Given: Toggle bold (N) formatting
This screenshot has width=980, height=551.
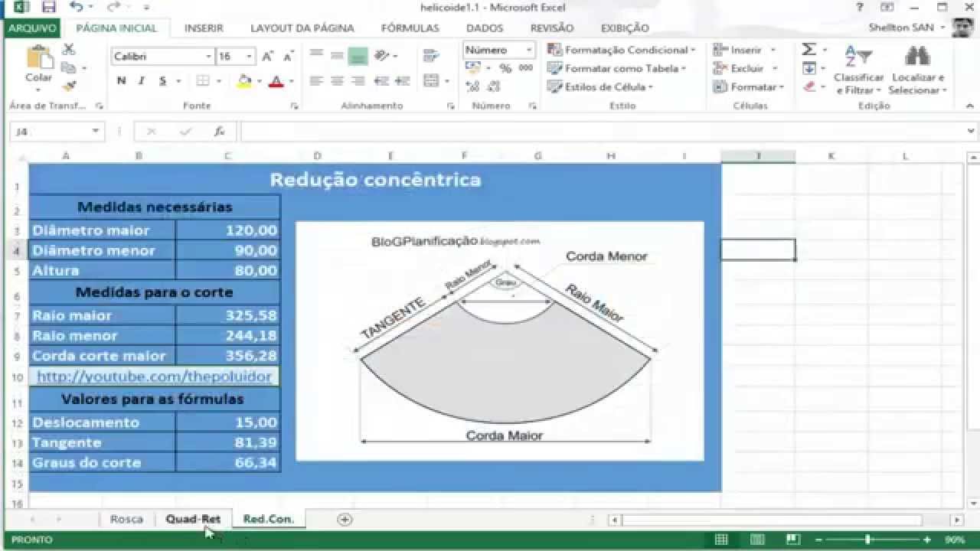Looking at the screenshot, I should [121, 81].
